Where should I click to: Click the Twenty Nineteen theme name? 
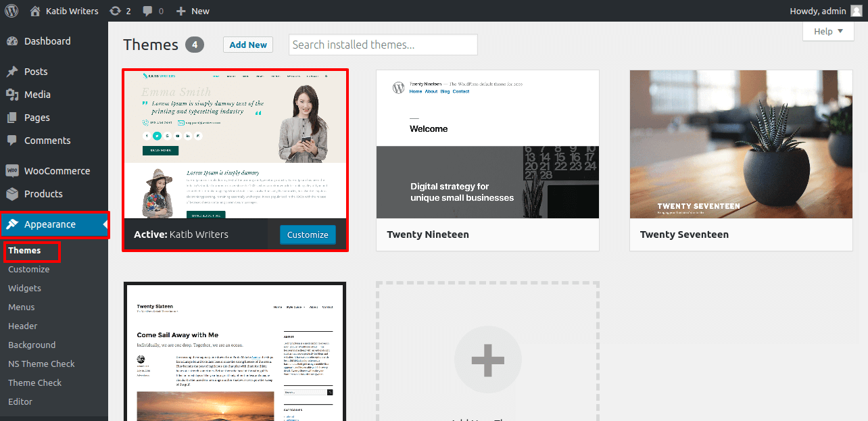(x=428, y=234)
